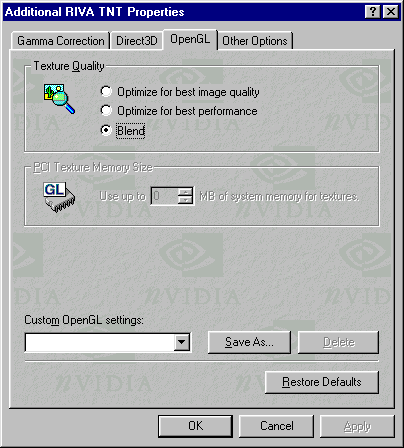Increase texture memory with up spinner arrow
This screenshot has width=404, height=448.
tap(185, 192)
